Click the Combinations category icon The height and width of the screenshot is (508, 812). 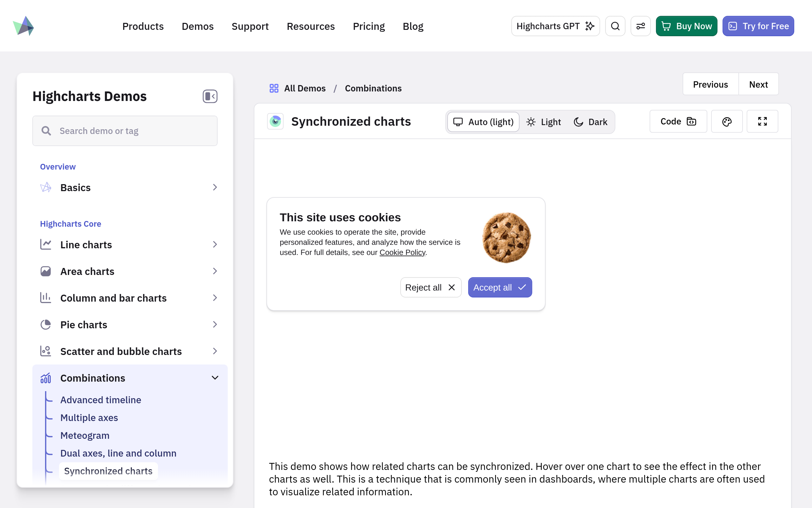pos(46,378)
